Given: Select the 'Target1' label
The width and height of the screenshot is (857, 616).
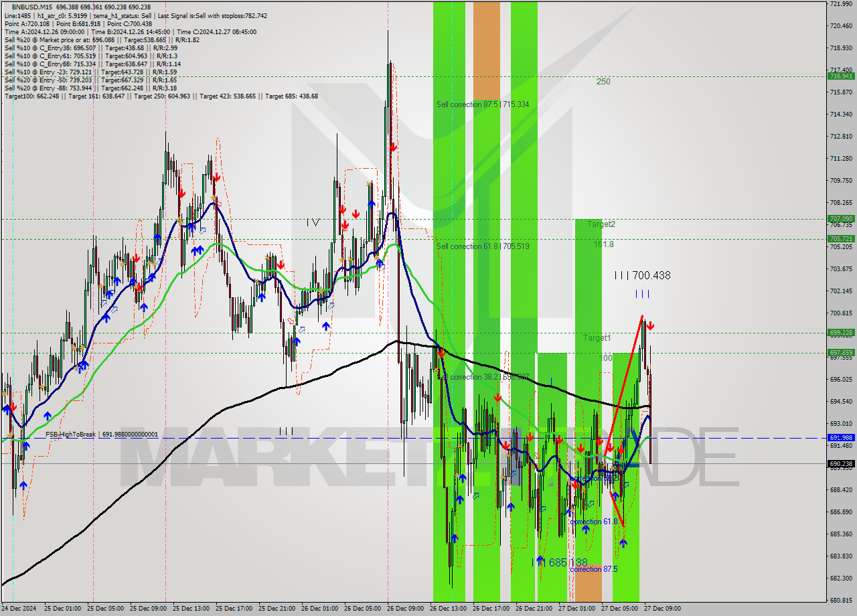Looking at the screenshot, I should [x=597, y=338].
